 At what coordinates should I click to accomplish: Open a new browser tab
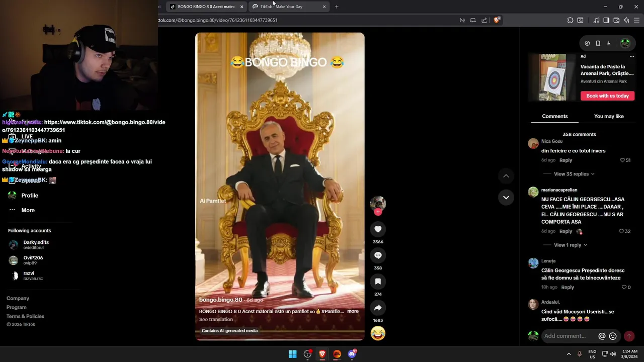(337, 7)
